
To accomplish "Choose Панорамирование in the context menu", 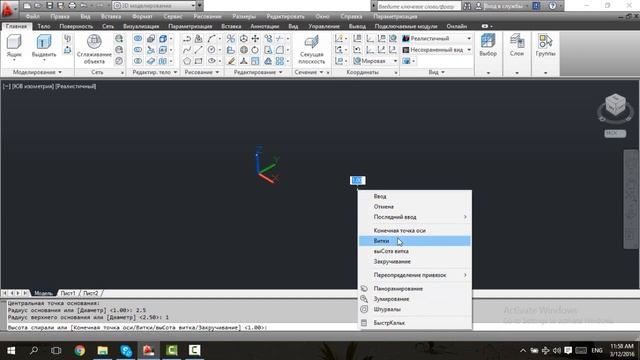I will 415,289.
